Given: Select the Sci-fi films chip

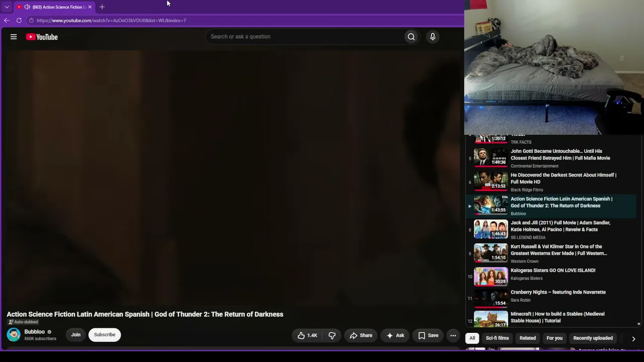Looking at the screenshot, I should click(497, 338).
